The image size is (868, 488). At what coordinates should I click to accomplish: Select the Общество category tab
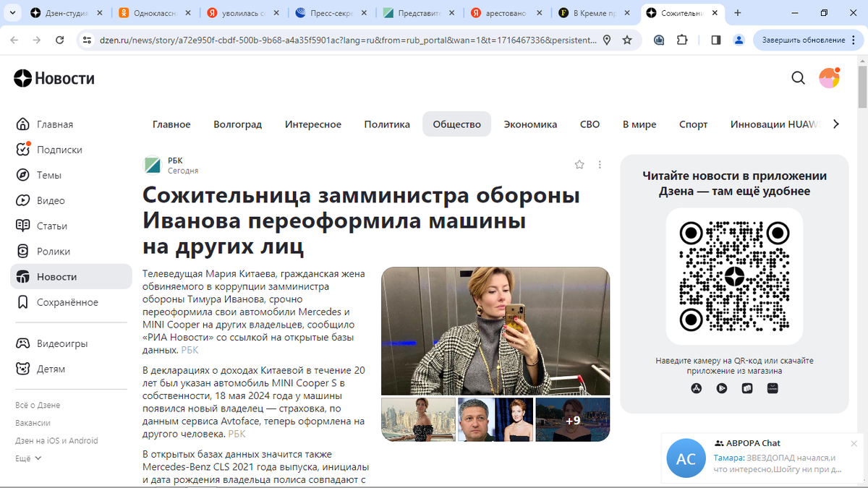point(456,124)
